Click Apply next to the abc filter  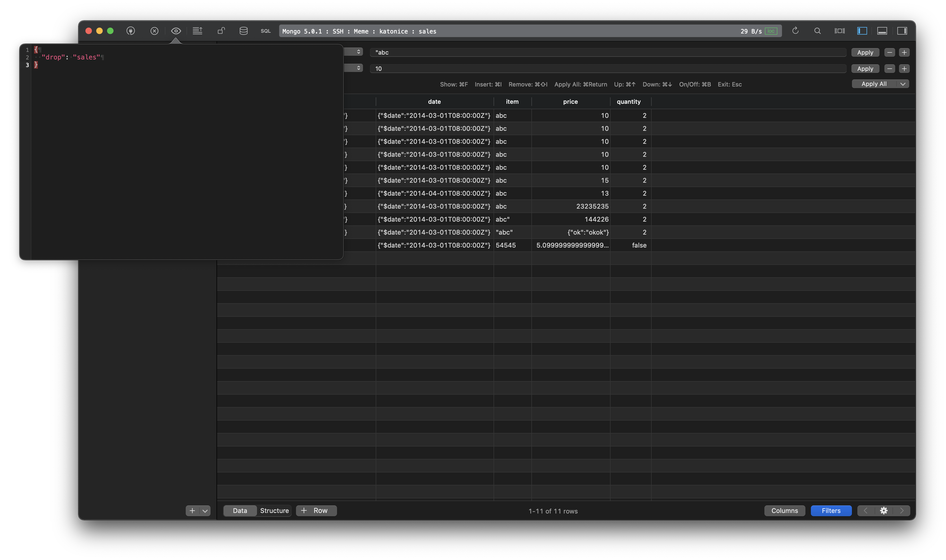pos(865,52)
